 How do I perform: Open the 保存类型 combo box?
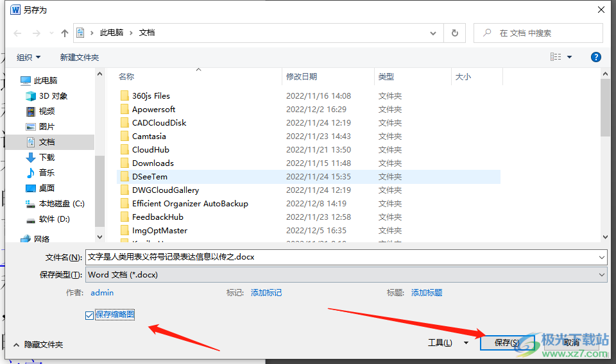point(346,274)
